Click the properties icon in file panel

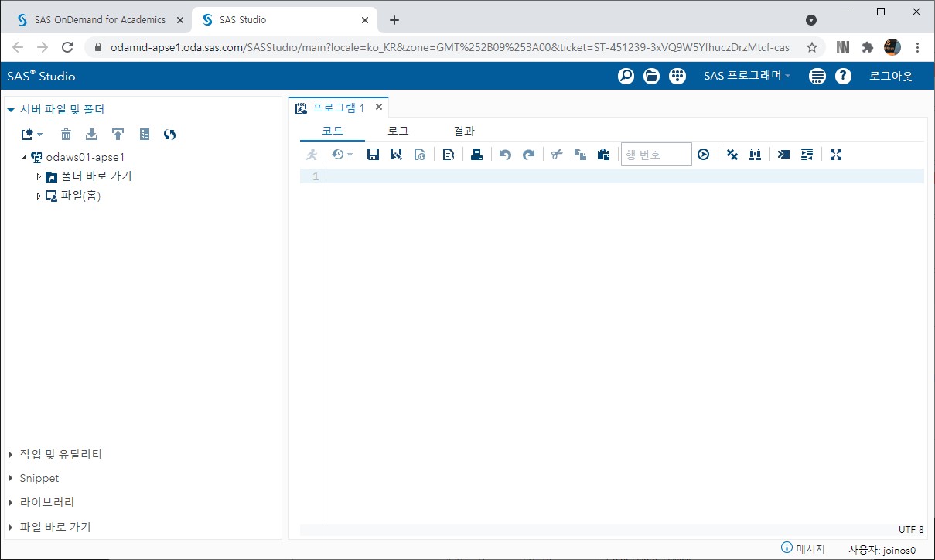click(x=145, y=135)
